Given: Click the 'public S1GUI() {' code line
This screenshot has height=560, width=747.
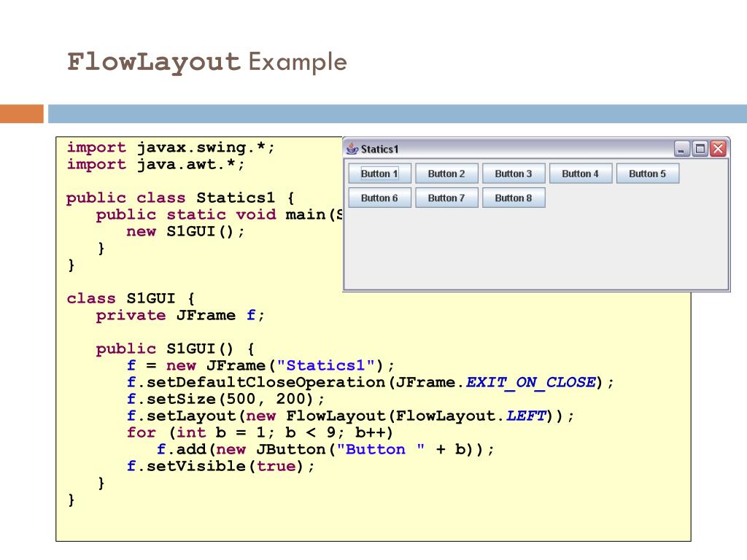Looking at the screenshot, I should (x=175, y=349).
